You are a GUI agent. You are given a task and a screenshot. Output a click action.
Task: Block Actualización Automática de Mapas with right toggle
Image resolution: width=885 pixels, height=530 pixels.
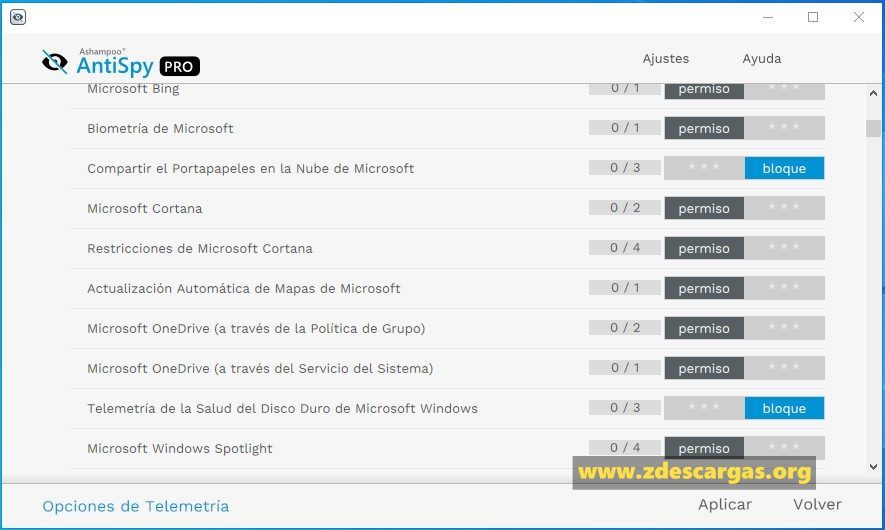pos(784,288)
